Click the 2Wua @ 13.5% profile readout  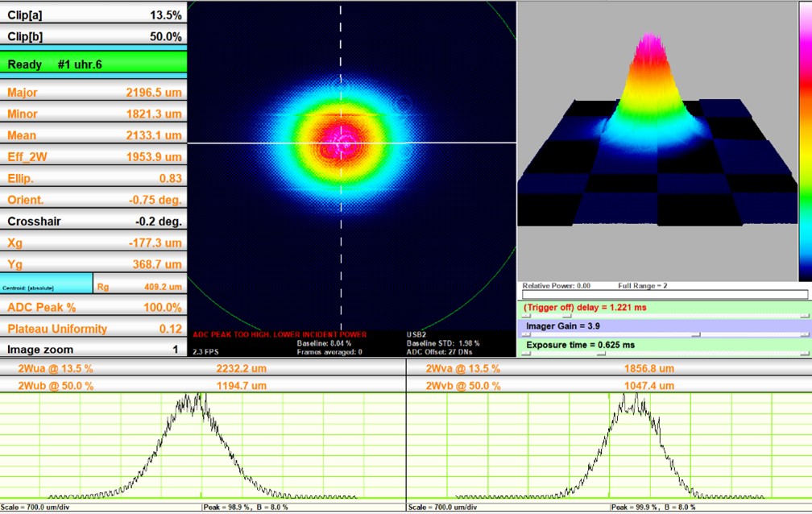click(x=203, y=368)
